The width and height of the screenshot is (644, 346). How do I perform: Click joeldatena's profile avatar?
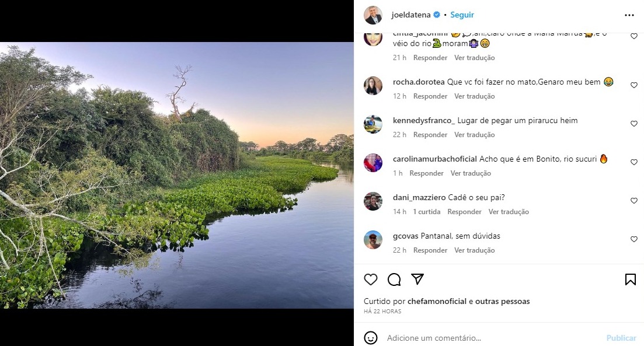pyautogui.click(x=373, y=15)
